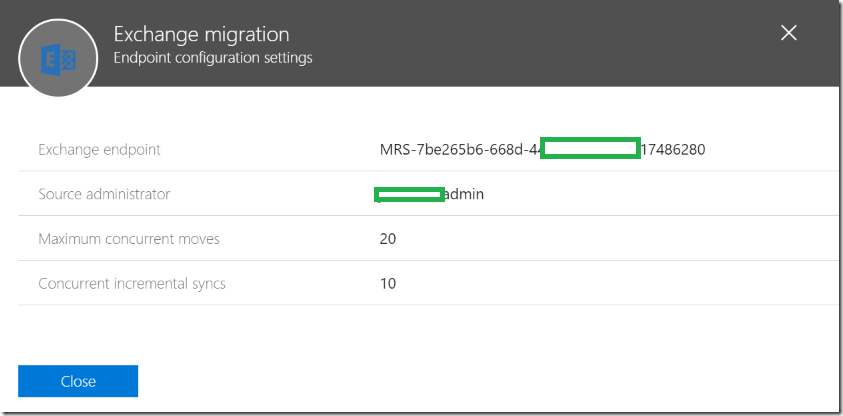Click the green redaction box before admin
The image size is (843, 416).
(409, 195)
